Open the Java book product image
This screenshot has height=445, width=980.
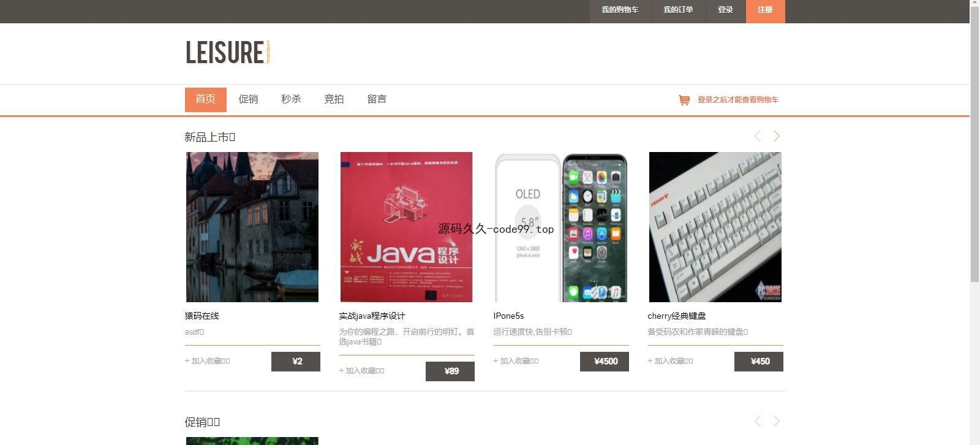click(x=407, y=227)
